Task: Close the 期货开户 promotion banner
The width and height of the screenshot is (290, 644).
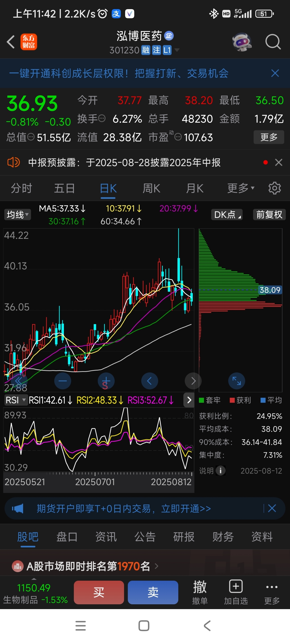Action: pyautogui.click(x=272, y=508)
